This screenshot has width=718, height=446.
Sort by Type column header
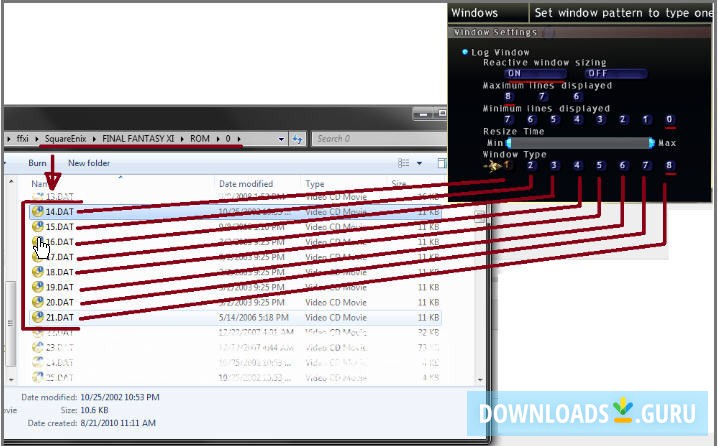point(315,184)
